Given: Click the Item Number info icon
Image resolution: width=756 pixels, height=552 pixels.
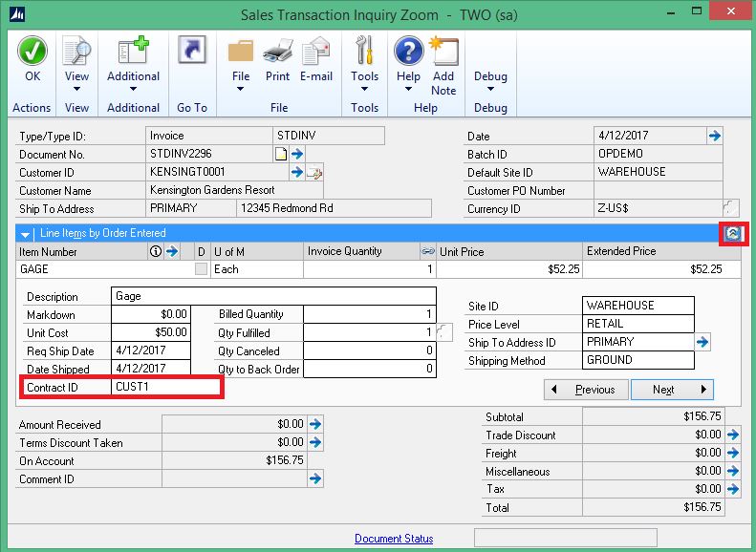Looking at the screenshot, I should 155,251.
